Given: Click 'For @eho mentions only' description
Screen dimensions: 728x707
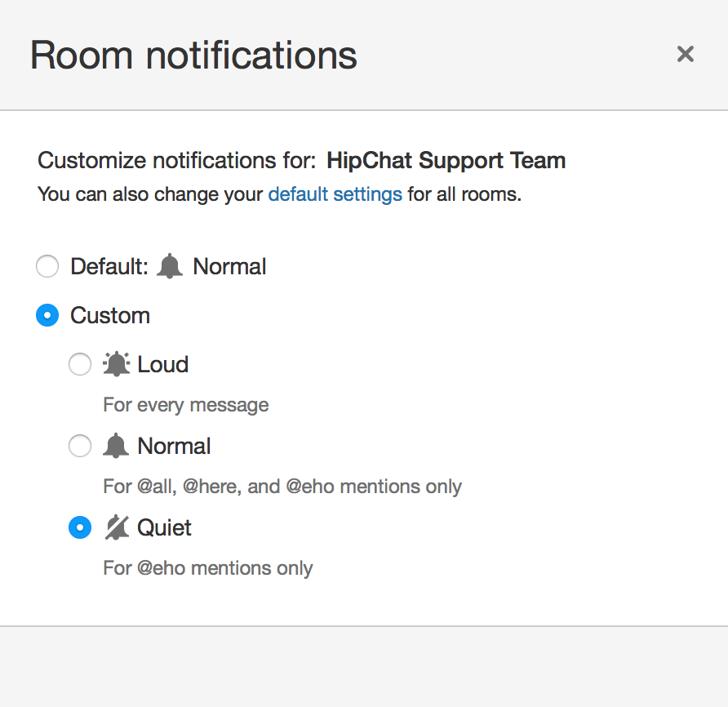Looking at the screenshot, I should point(208,568).
